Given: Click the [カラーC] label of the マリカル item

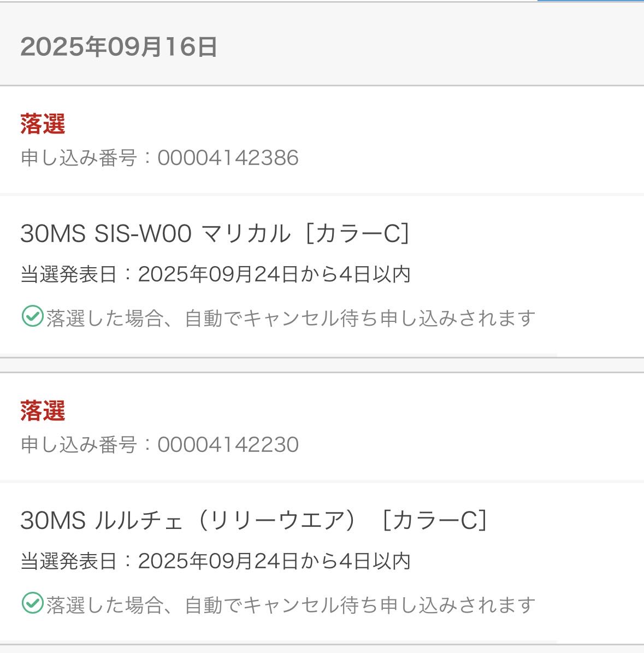Looking at the screenshot, I should pos(357,234).
